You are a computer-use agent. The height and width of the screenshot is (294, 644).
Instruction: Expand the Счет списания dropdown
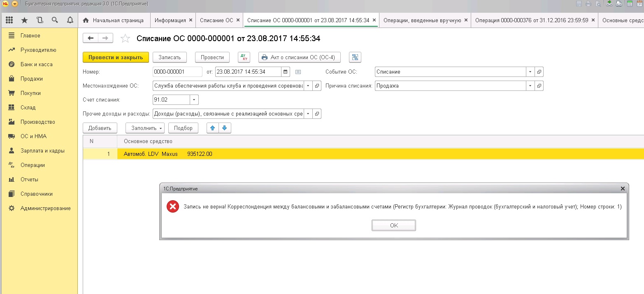[x=194, y=100]
